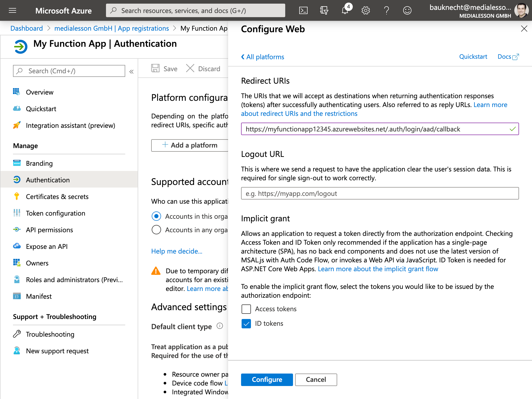Open the portal settings gear
The image size is (532, 399).
tap(365, 10)
